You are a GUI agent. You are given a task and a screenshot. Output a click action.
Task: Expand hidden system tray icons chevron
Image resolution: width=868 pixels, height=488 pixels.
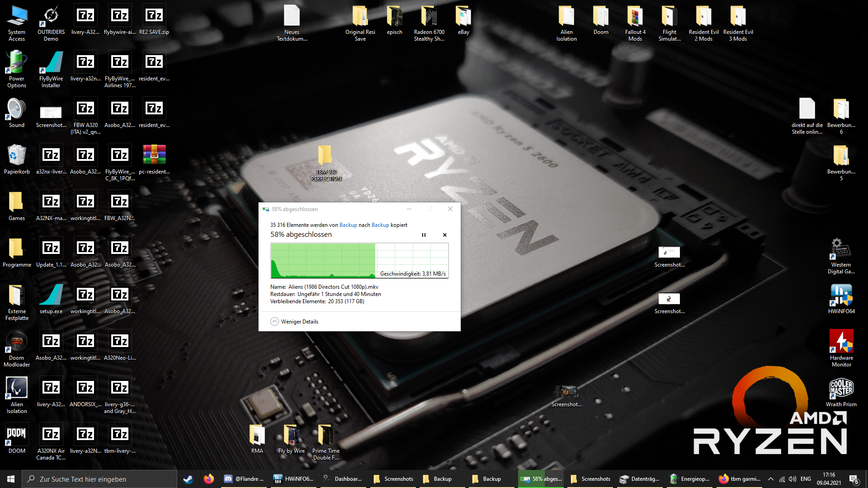tap(770, 479)
